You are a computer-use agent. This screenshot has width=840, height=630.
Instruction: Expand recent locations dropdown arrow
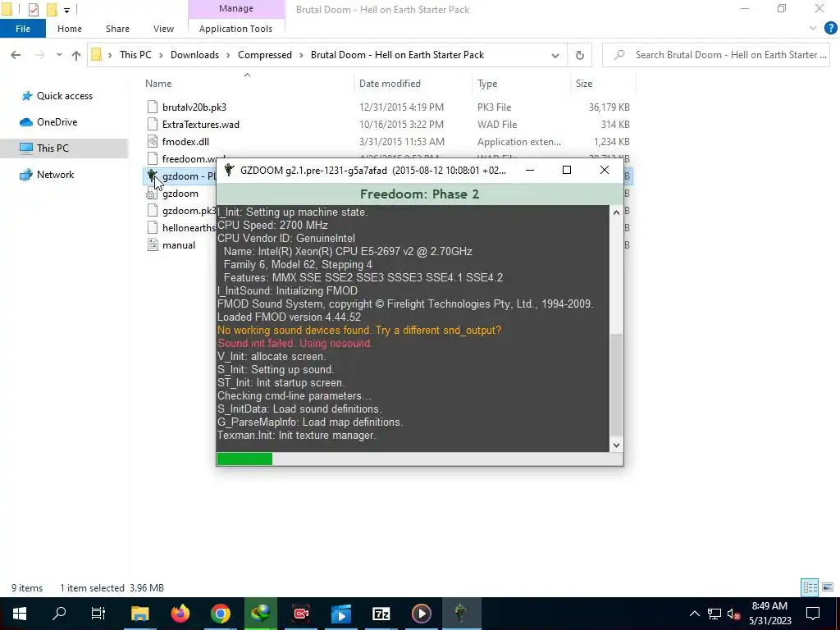pyautogui.click(x=59, y=55)
